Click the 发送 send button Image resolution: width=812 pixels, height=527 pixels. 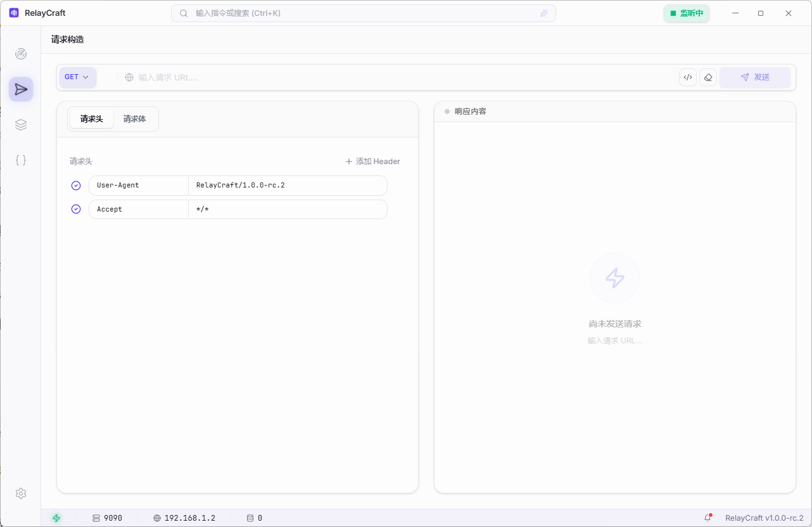754,77
